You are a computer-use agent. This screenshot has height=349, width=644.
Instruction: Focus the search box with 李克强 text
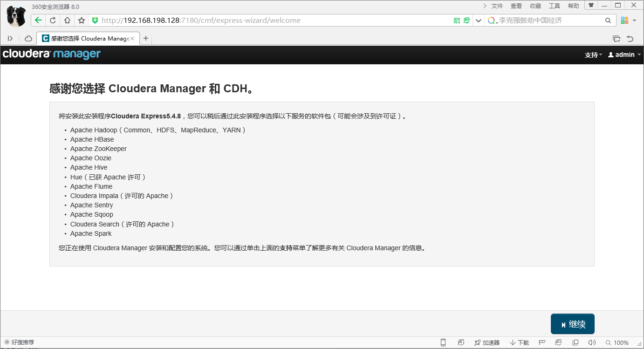click(550, 21)
